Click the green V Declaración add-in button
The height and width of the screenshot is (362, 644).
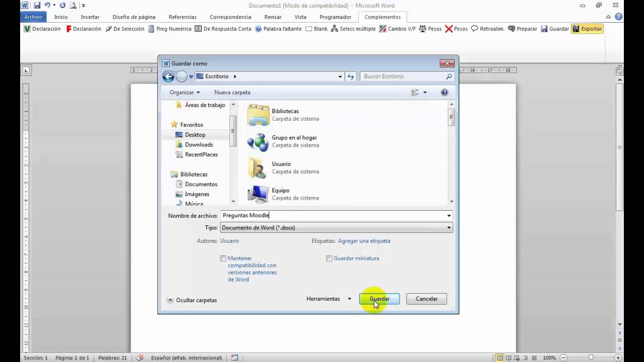tap(42, 29)
